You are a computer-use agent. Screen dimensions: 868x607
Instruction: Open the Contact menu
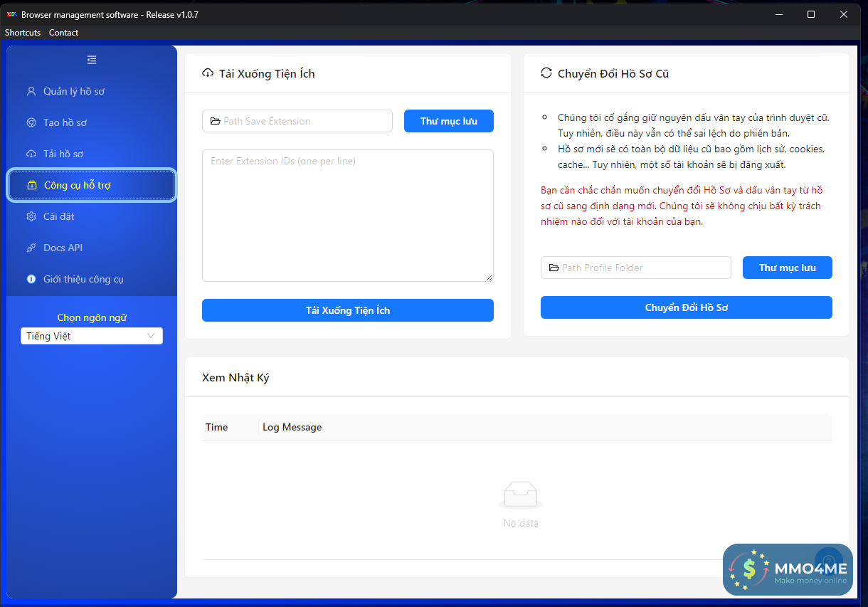63,33
